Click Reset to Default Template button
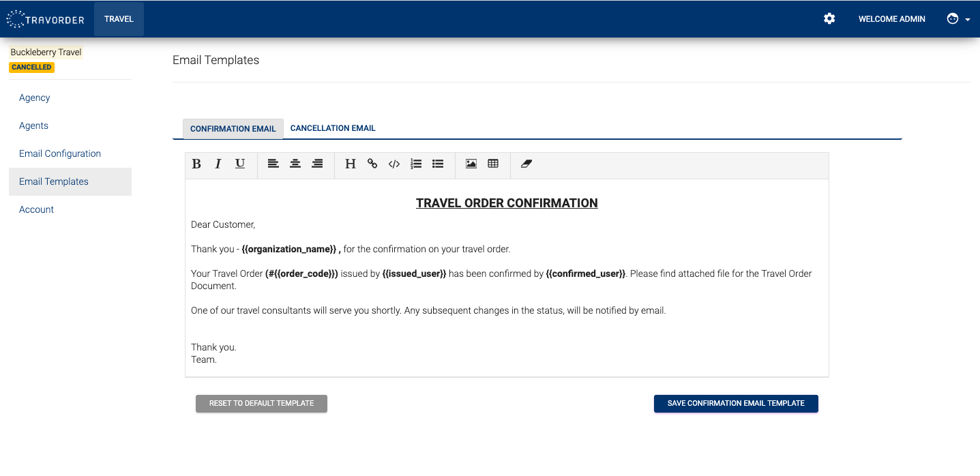This screenshot has width=980, height=476. coord(261,403)
